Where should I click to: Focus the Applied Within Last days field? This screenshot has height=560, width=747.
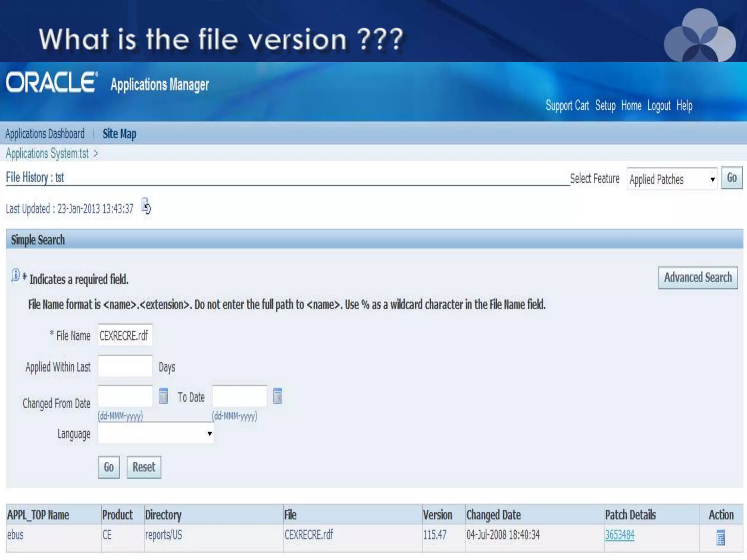pos(125,366)
